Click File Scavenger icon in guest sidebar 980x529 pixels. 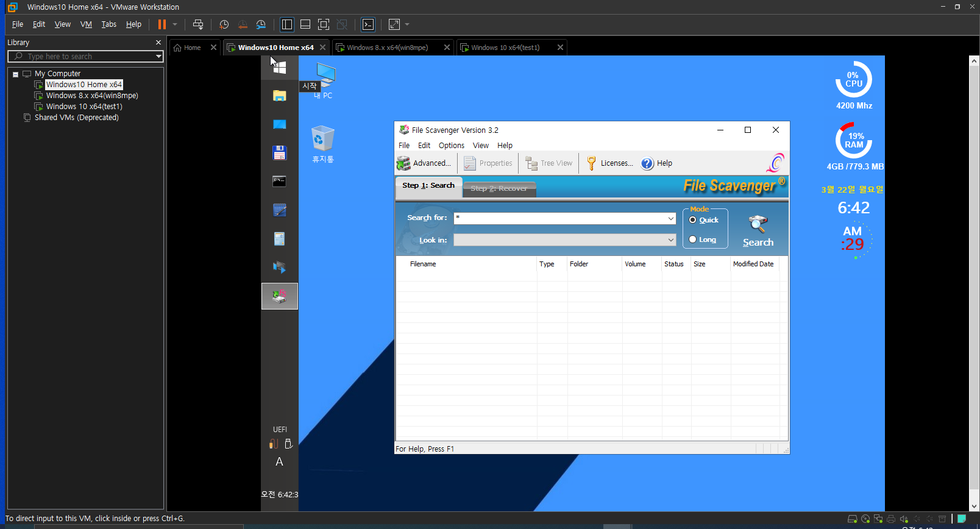pyautogui.click(x=280, y=296)
